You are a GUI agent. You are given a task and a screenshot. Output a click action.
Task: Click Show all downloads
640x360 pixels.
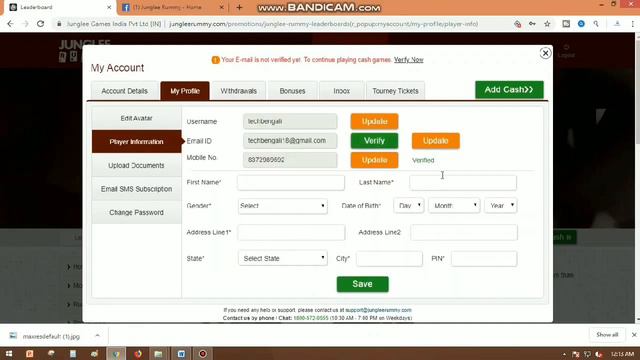[x=607, y=335]
